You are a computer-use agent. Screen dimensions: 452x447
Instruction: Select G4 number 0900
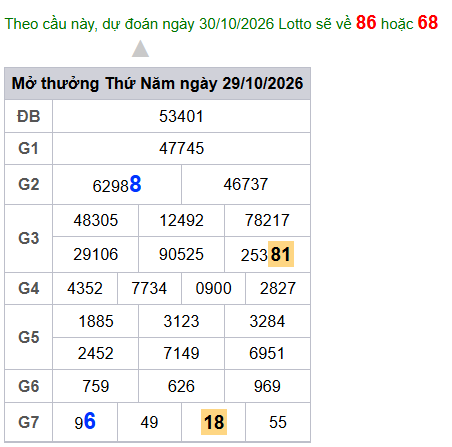click(213, 288)
